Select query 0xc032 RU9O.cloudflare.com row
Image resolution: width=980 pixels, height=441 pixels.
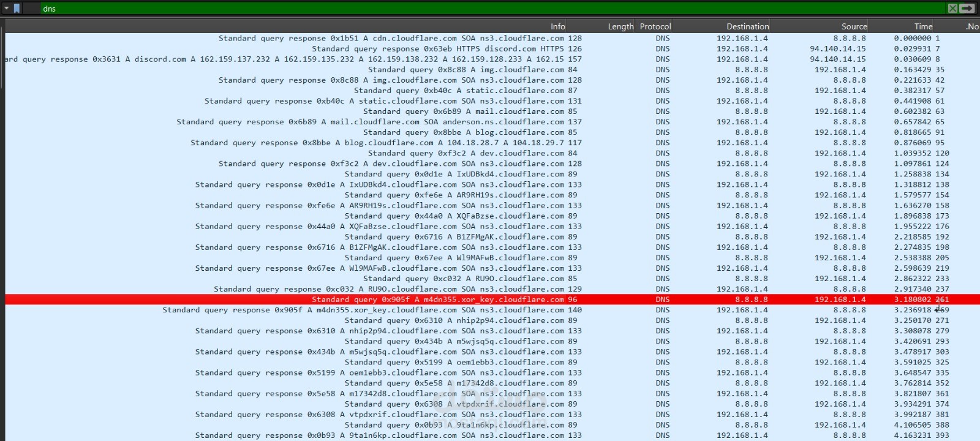coord(492,279)
